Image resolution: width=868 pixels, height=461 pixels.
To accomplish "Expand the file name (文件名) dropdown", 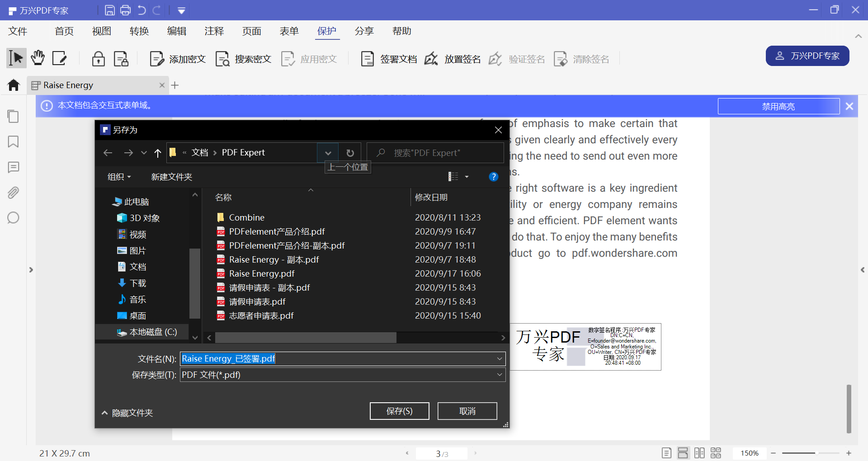I will pyautogui.click(x=499, y=359).
